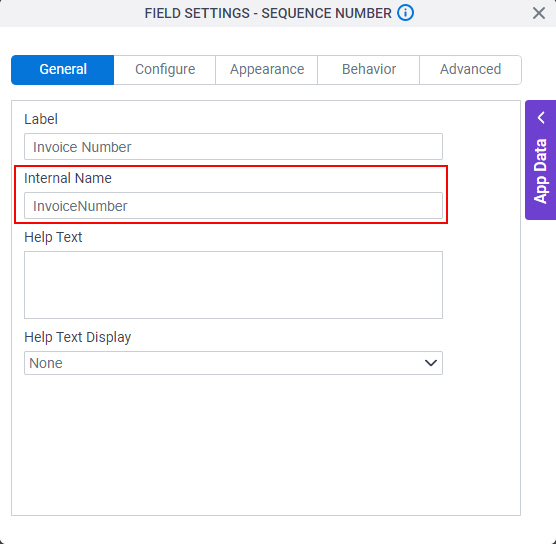Screen dimensions: 556x544
Task: Click the Label caption above Invoice Number
Action: pyautogui.click(x=41, y=119)
